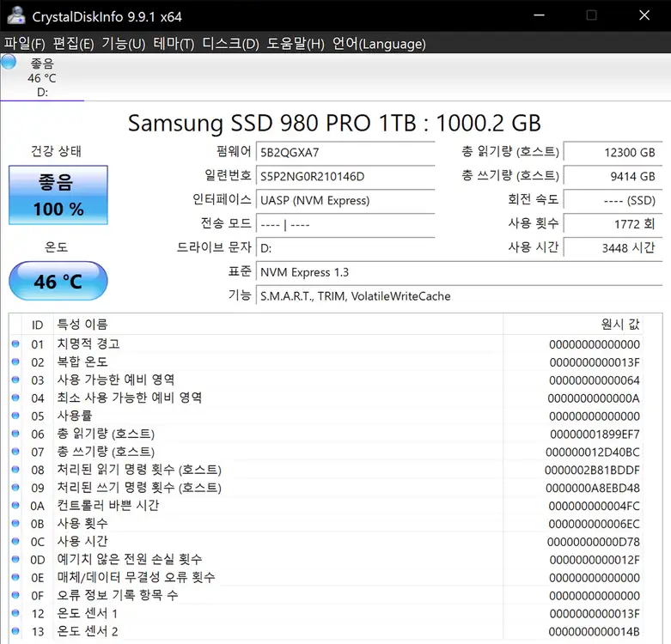Image resolution: width=671 pixels, height=644 pixels.
Task: Click status icon for row 12 온도 센서 1
Action: 15,613
